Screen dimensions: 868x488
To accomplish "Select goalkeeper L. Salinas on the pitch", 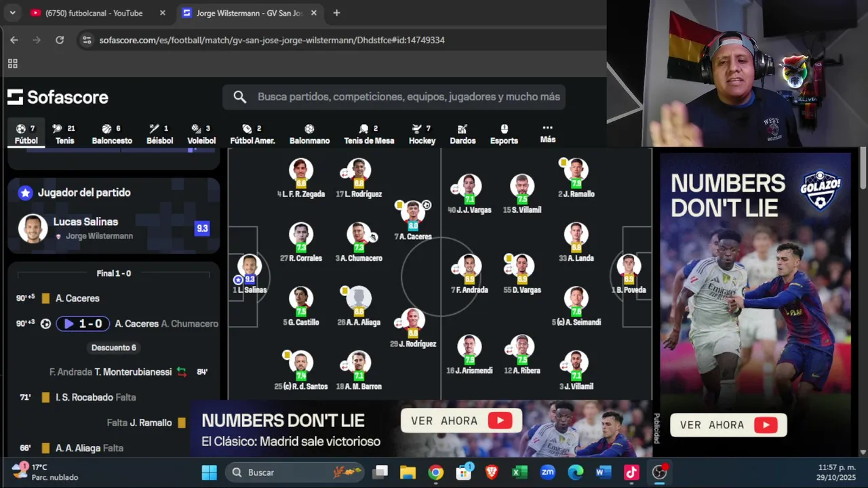I will click(x=250, y=273).
